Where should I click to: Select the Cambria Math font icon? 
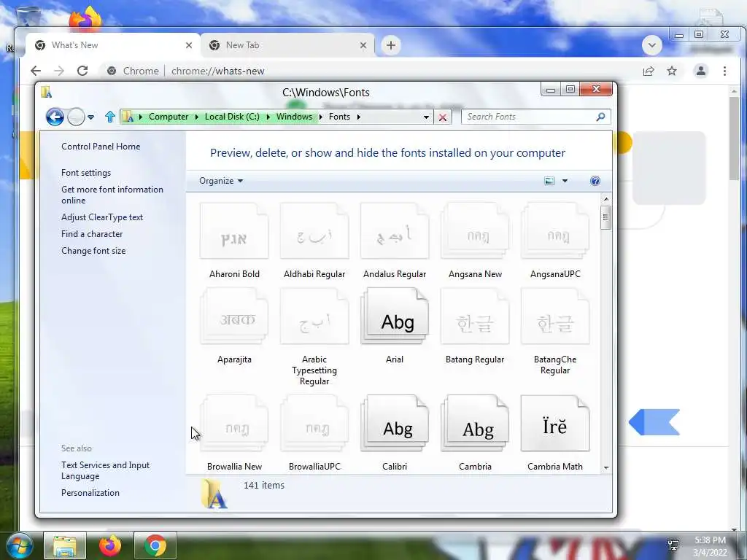coord(555,424)
